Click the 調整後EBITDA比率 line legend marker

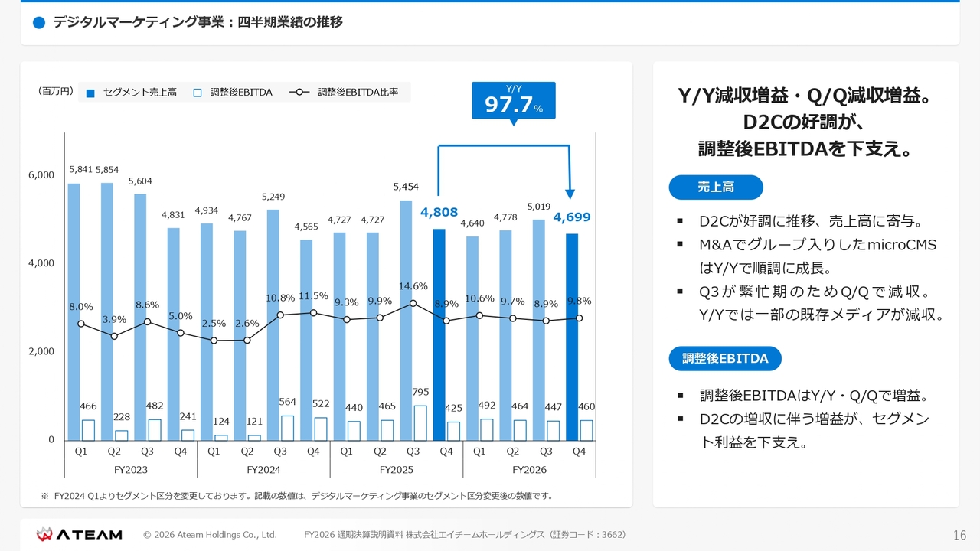pos(299,93)
